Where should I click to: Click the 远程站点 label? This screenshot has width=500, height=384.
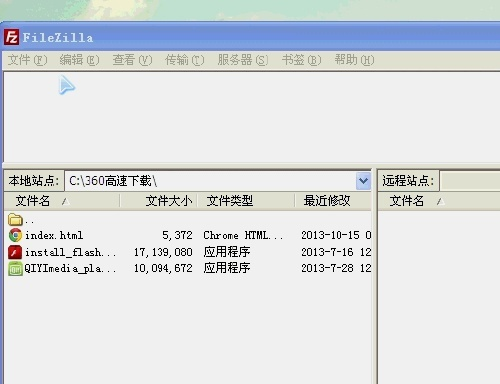pyautogui.click(x=408, y=181)
